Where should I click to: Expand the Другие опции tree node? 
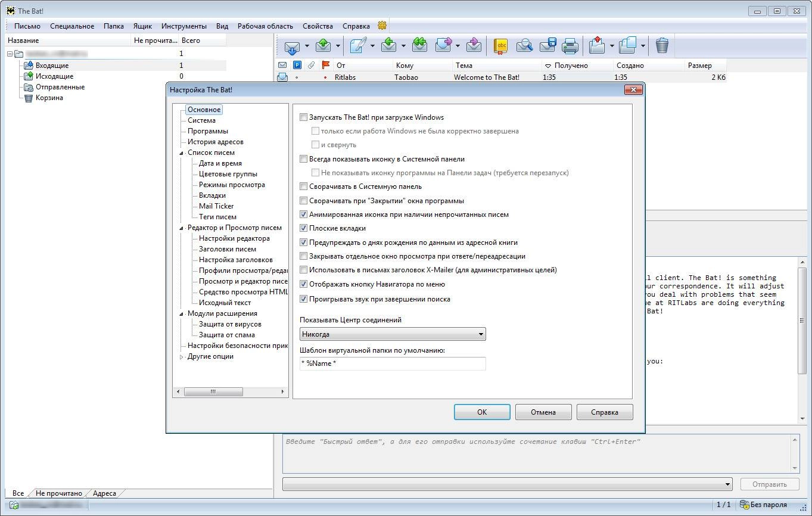[x=182, y=357]
